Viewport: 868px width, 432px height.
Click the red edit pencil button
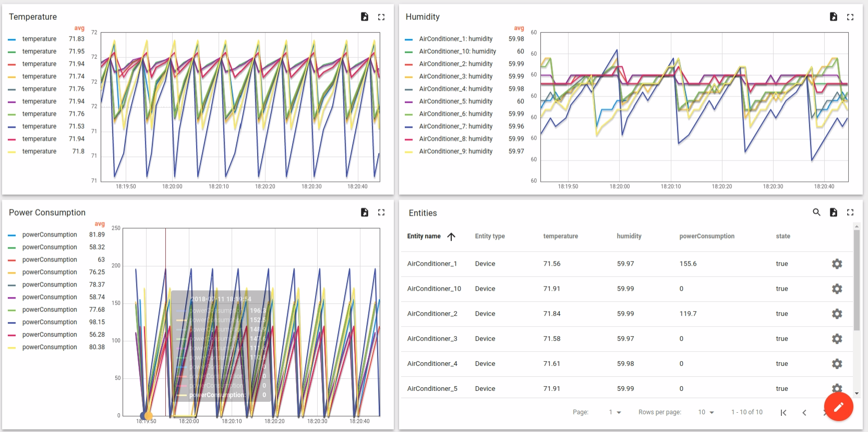839,406
